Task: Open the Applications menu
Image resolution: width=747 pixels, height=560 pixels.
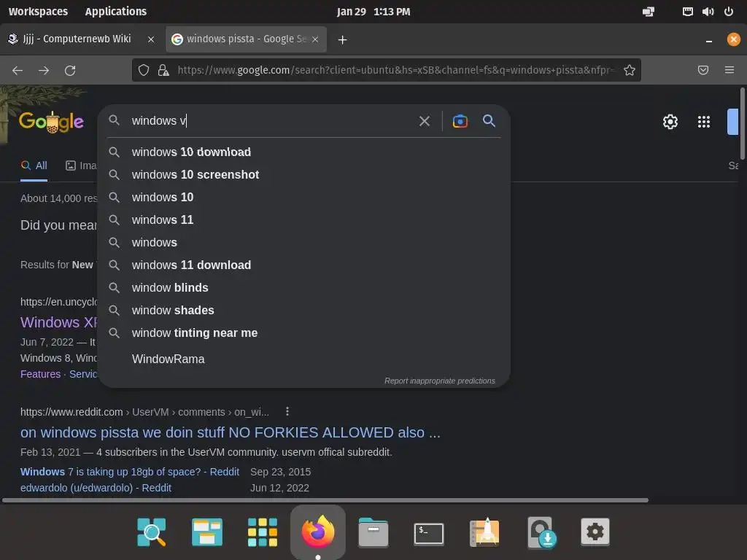Action: (x=116, y=12)
